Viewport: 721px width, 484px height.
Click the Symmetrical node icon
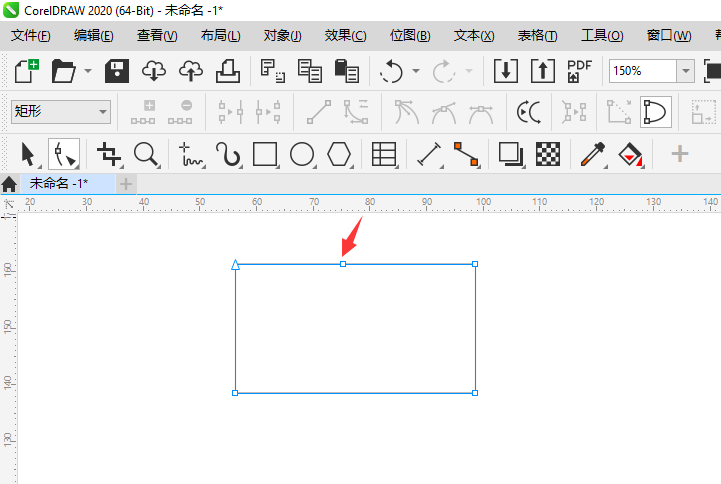(x=481, y=113)
